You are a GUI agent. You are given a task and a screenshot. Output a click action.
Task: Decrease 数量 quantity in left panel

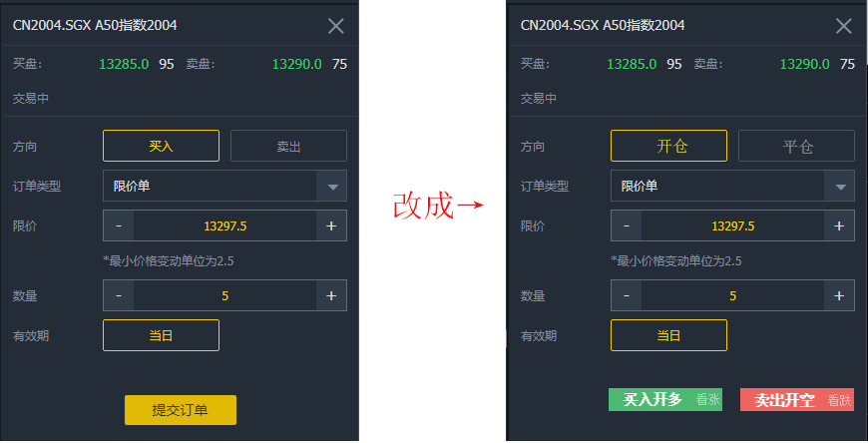coord(119,295)
